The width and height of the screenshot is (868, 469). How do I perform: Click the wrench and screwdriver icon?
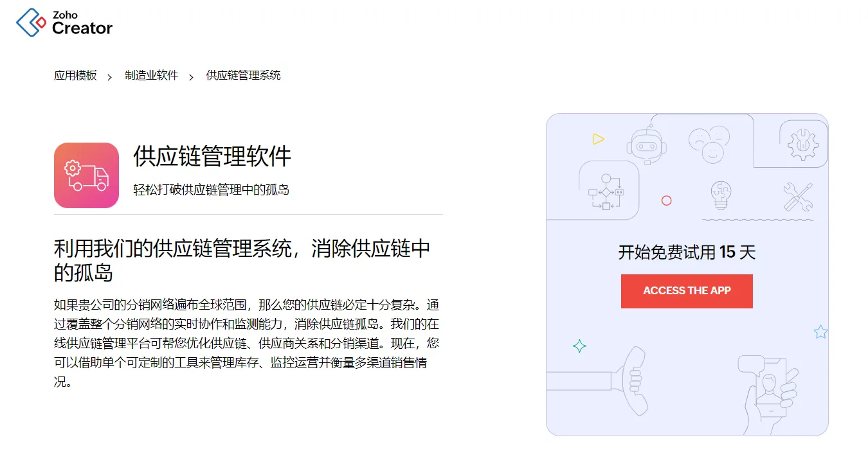click(x=798, y=197)
